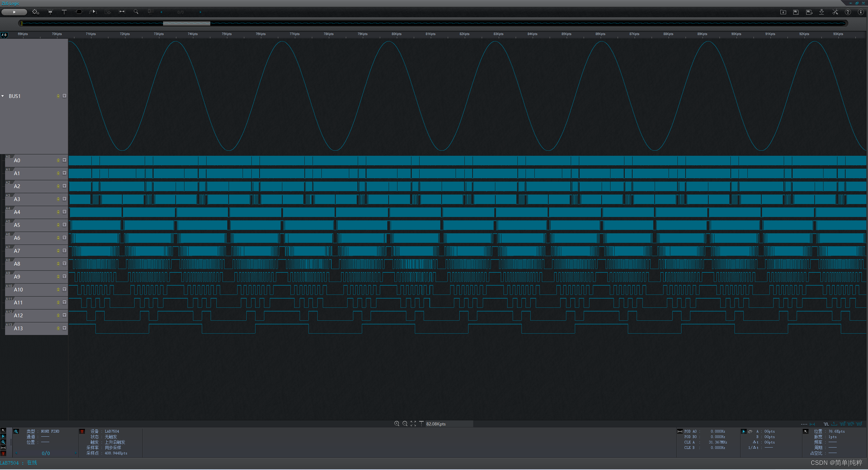The width and height of the screenshot is (868, 470).
Task: Toggle trigger T box for channel A4
Action: click(64, 212)
